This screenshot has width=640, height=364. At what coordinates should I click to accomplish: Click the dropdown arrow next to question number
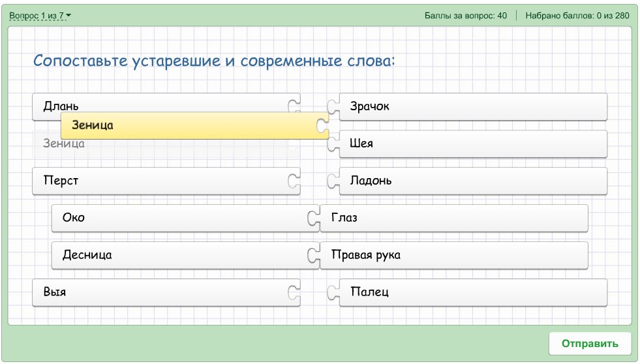(69, 16)
